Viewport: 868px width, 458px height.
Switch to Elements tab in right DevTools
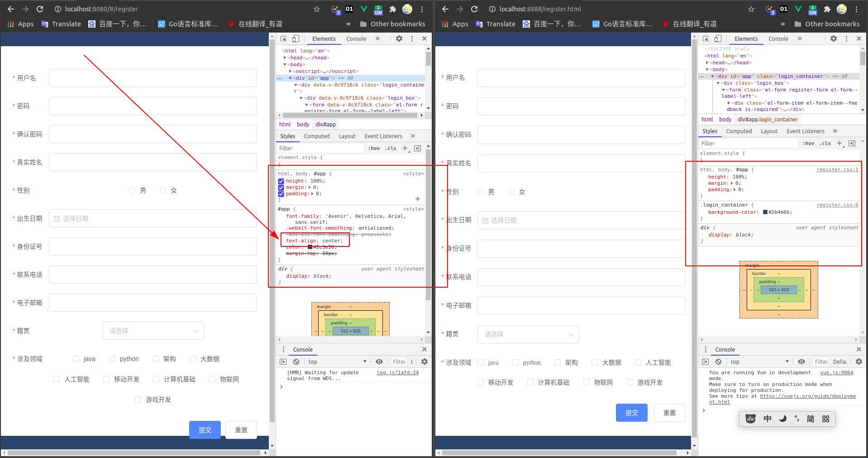point(746,39)
